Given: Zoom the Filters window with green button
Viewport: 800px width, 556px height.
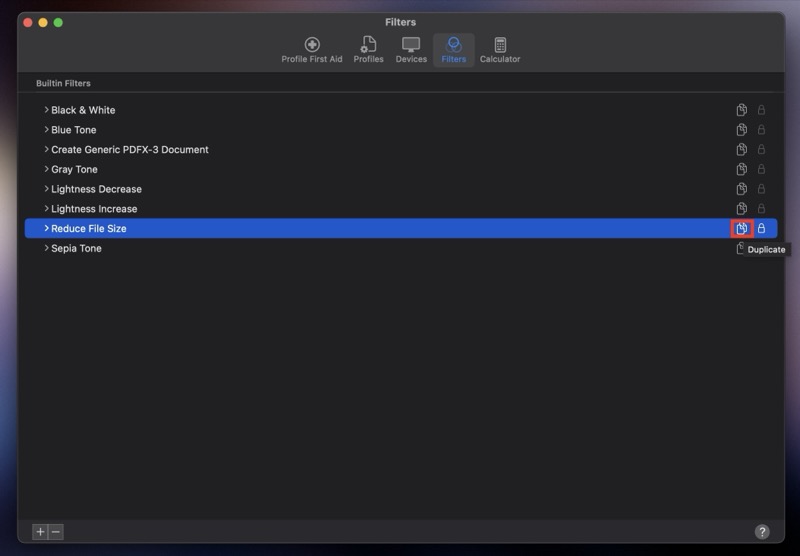Looking at the screenshot, I should click(x=58, y=22).
